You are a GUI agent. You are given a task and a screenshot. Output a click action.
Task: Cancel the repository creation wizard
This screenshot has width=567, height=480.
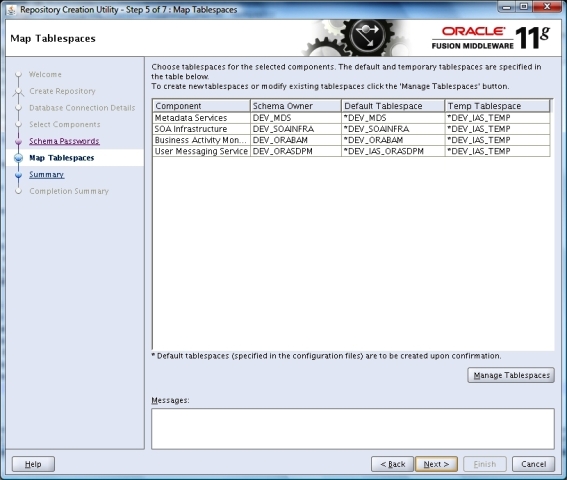coord(533,464)
